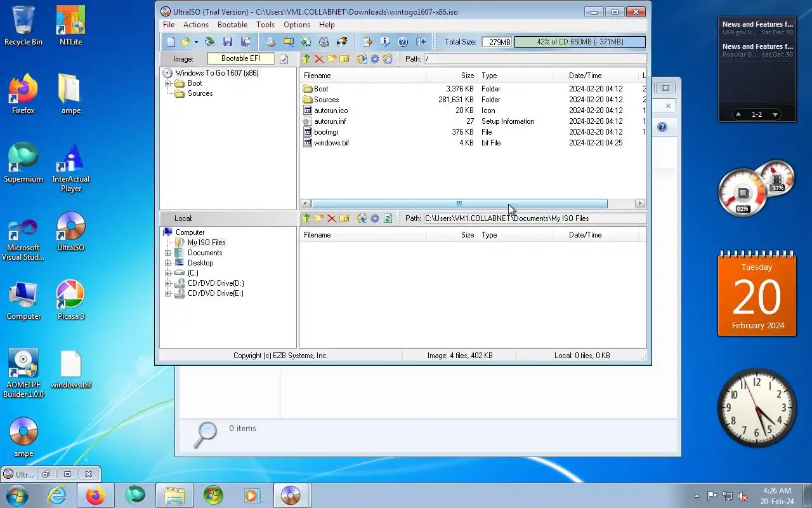Click the rename icon in the image toolbar
The width and height of the screenshot is (812, 508).
click(x=344, y=59)
